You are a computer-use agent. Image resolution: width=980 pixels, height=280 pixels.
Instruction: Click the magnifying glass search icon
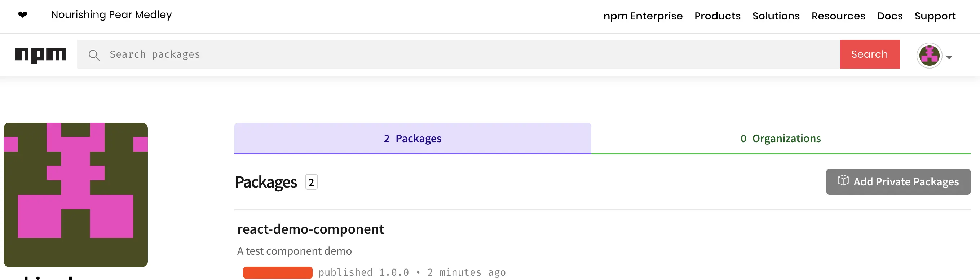[x=94, y=55]
